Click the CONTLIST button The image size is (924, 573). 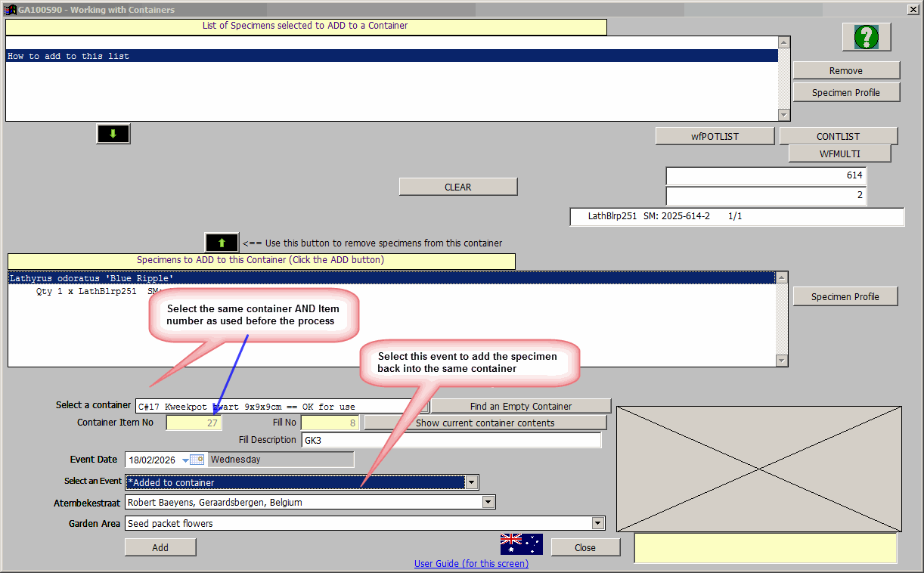838,136
